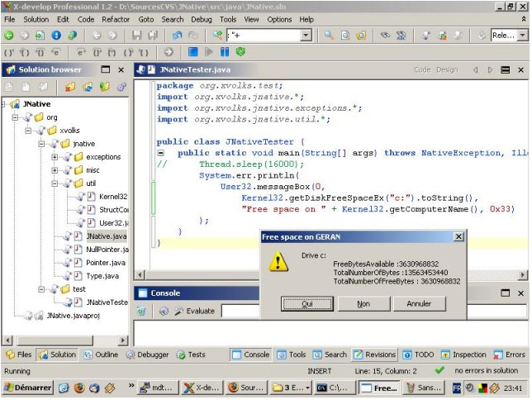Click the warning icon in message box

click(278, 261)
